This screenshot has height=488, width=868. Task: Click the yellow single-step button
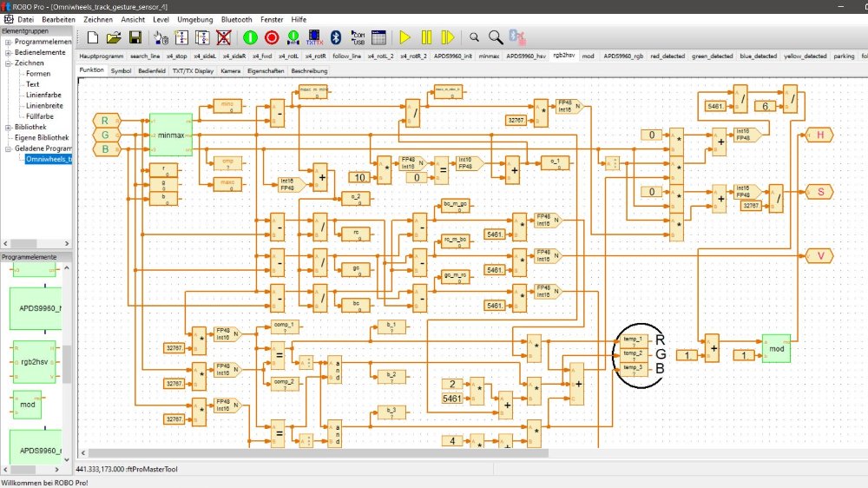click(448, 37)
